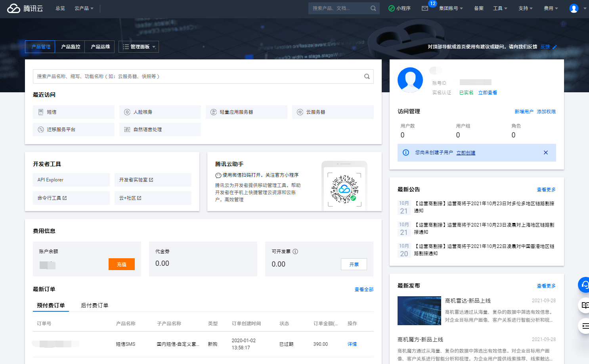The width and height of the screenshot is (589, 364).
Task: Click the invoice info icon
Action: 295,252
